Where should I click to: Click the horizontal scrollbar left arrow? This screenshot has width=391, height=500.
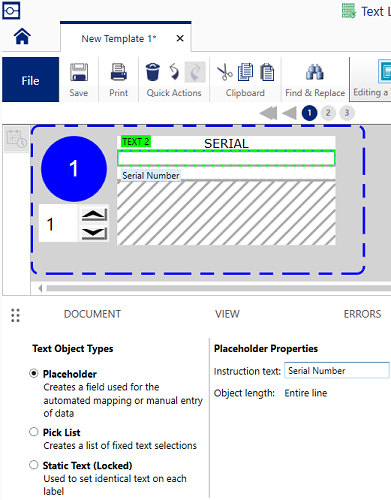pyautogui.click(x=40, y=288)
